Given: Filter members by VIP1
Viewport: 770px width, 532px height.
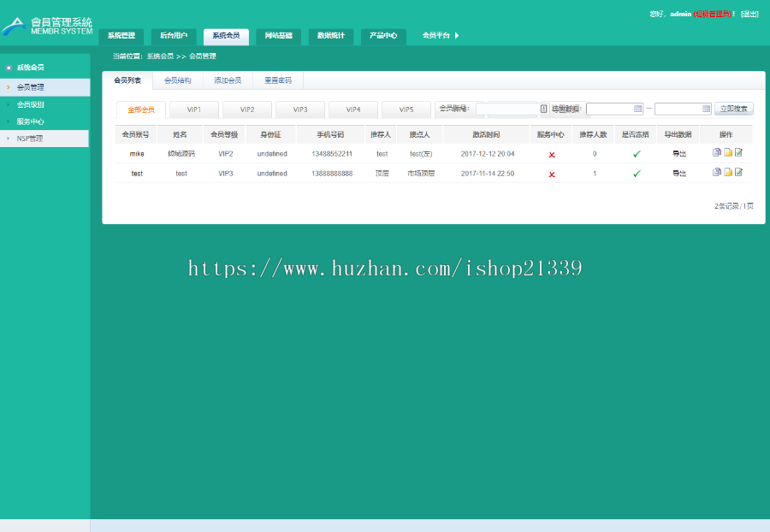Looking at the screenshot, I should (x=194, y=109).
